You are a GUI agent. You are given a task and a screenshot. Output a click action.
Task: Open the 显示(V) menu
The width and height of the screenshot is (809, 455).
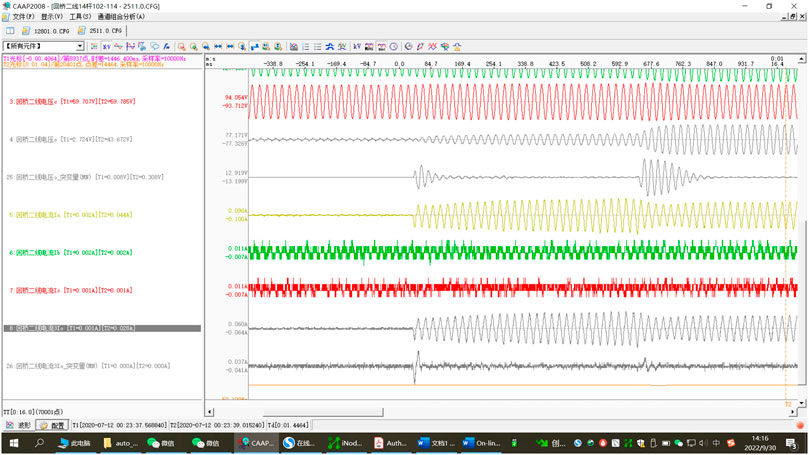pos(52,17)
